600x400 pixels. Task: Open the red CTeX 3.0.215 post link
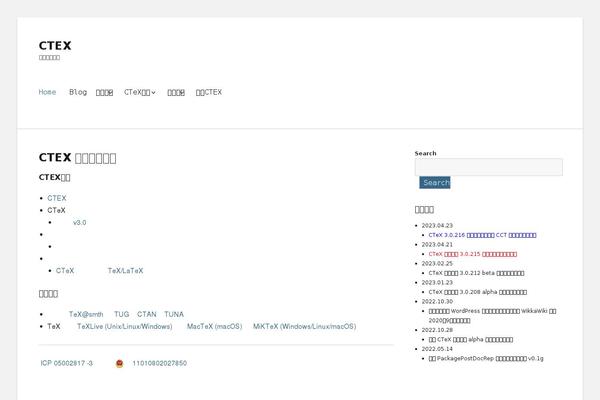point(473,254)
